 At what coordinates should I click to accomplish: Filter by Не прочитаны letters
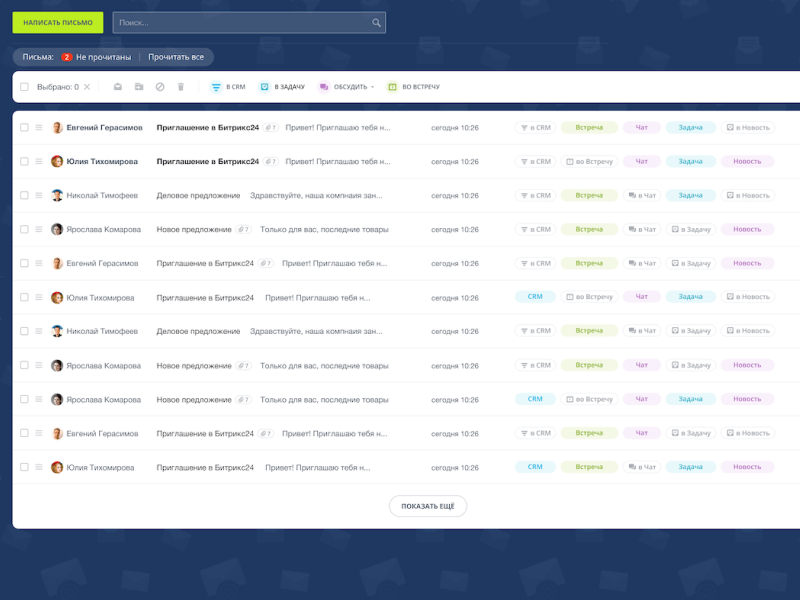click(104, 57)
